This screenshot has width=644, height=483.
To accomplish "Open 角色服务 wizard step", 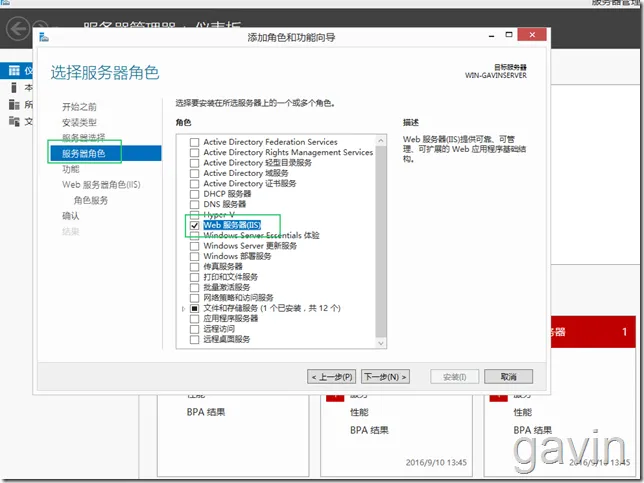I will coord(91,200).
